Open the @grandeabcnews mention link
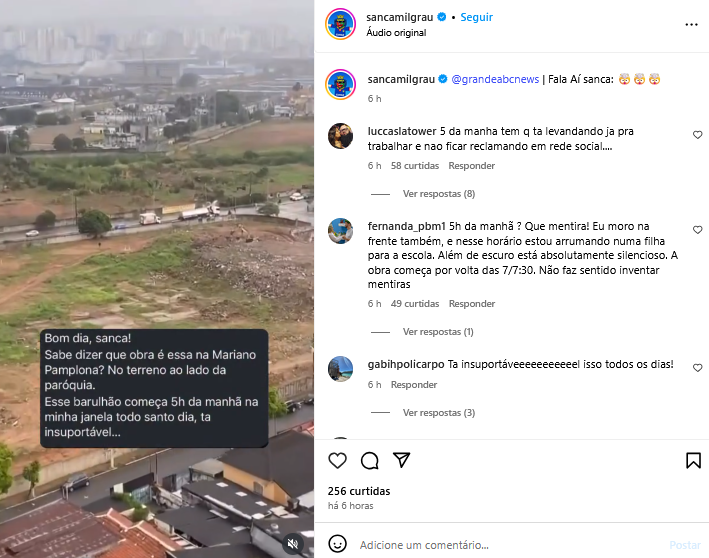709x558 pixels. pyautogui.click(x=495, y=79)
